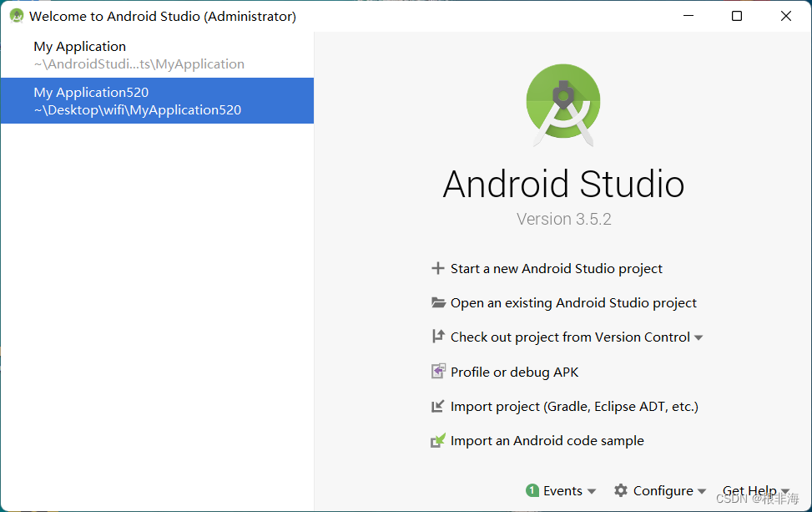Click the large Android Studio logo
812x512 pixels.
563,104
